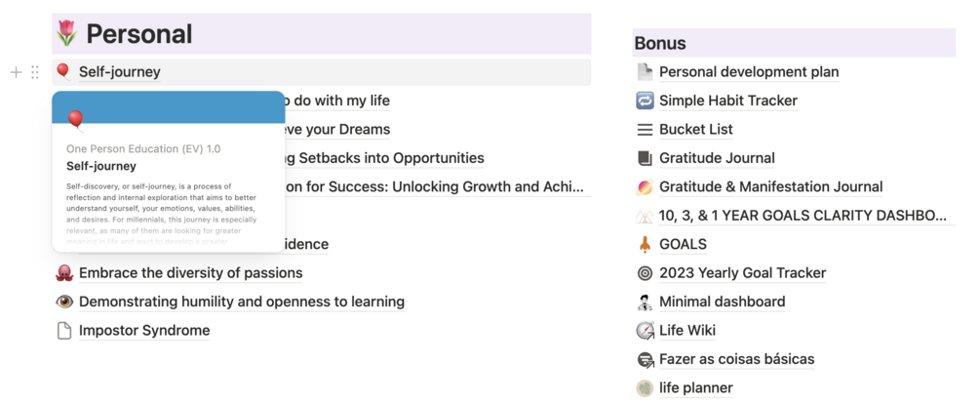Click the eye icon beside Demonstrating humility
The height and width of the screenshot is (403, 980).
coord(64,302)
